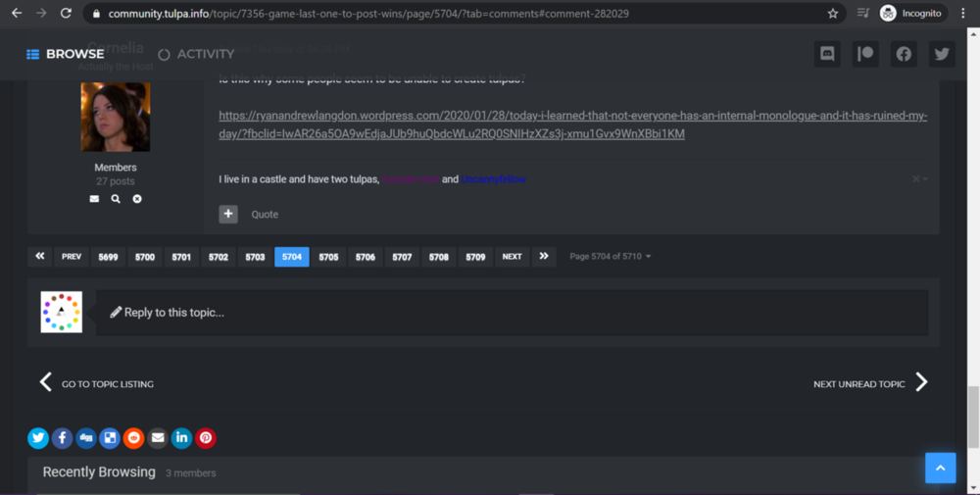This screenshot has height=495, width=980.
Task: Click the plus multiquote button
Action: (x=228, y=214)
